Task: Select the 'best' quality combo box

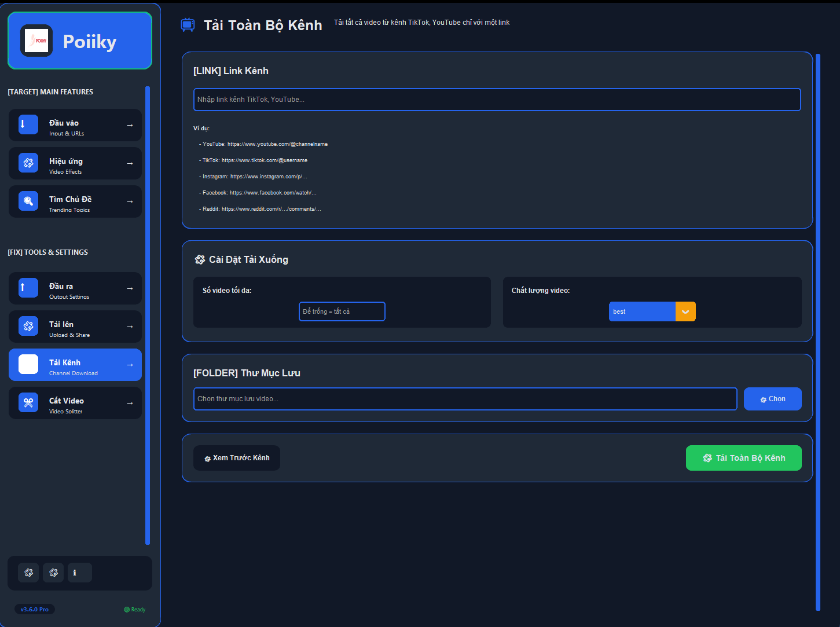Action: pyautogui.click(x=641, y=311)
